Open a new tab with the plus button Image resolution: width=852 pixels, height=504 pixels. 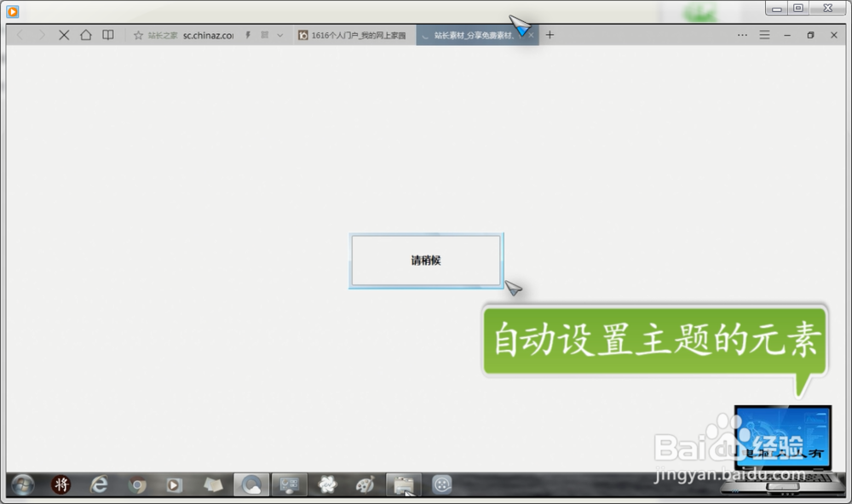550,35
